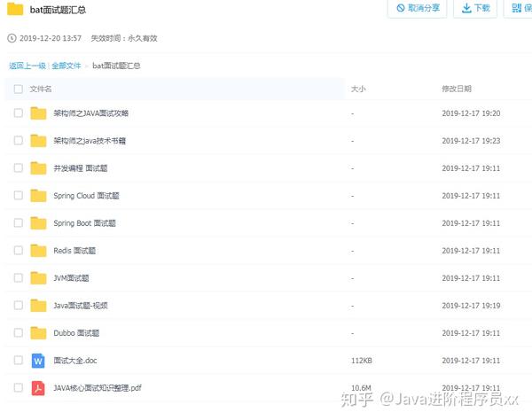Sort by 大小 column header
The height and width of the screenshot is (420, 532).
click(x=358, y=89)
